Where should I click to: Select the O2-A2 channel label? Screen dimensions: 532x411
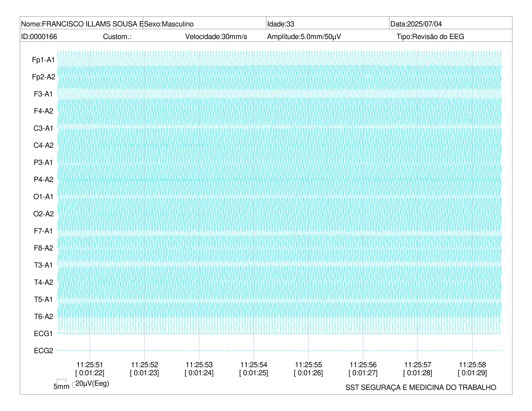pos(44,214)
